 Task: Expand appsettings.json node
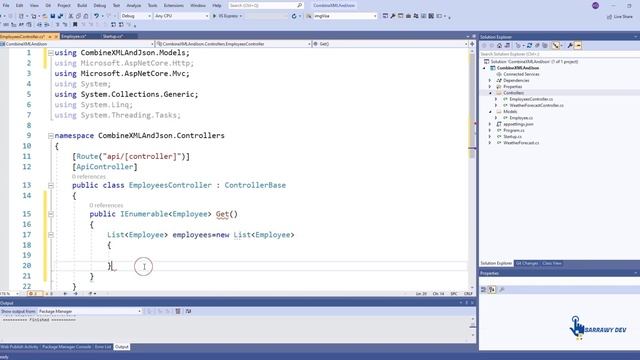point(491,124)
